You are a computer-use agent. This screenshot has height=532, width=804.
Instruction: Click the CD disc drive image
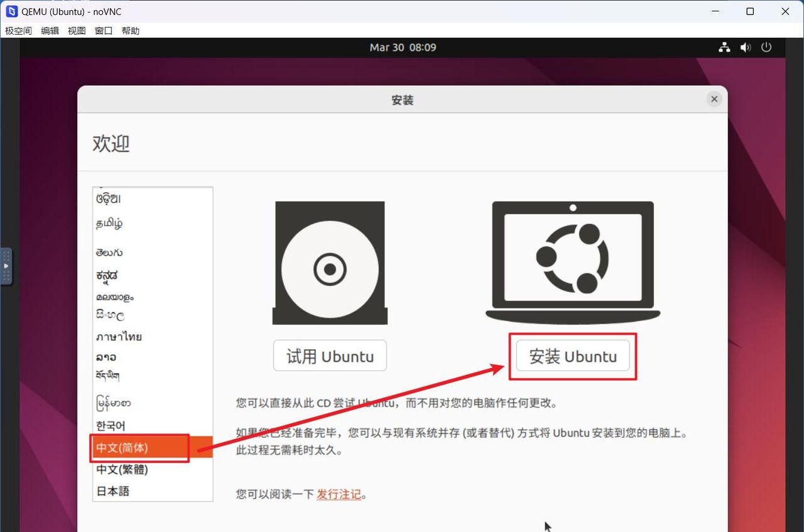click(x=330, y=263)
